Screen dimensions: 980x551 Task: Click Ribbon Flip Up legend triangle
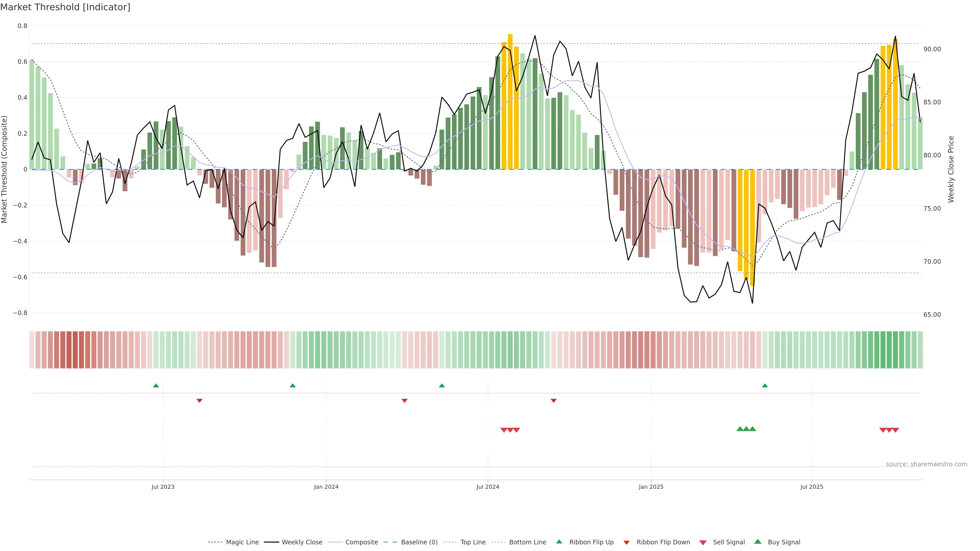(x=559, y=542)
